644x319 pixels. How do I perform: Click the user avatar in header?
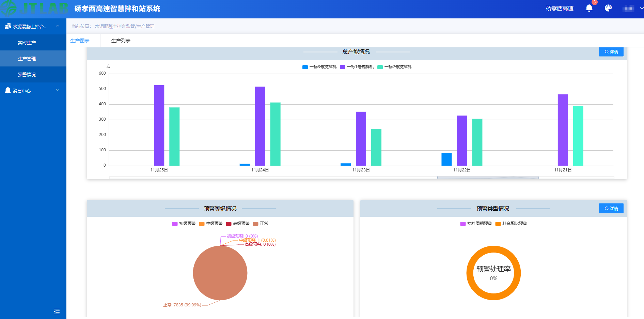628,9
